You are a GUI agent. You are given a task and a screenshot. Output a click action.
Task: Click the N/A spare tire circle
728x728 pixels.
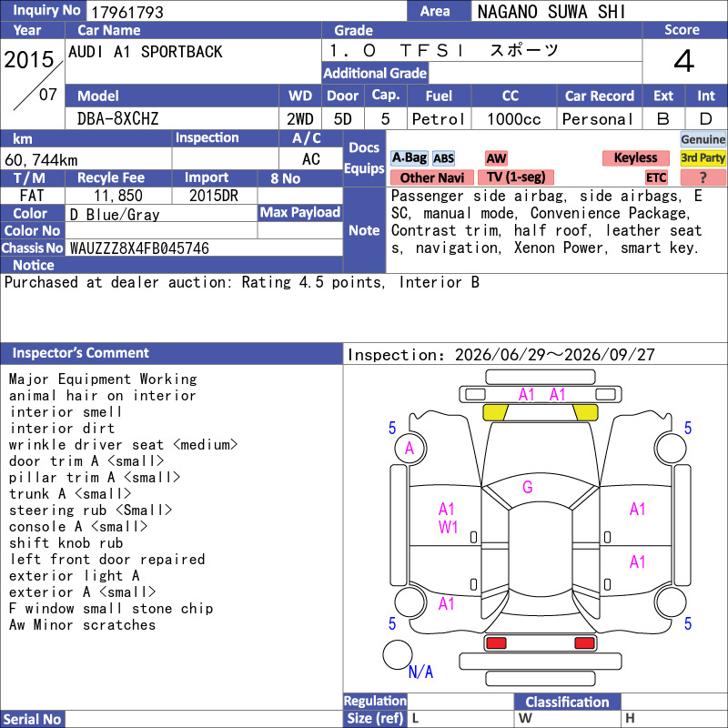coord(398,654)
